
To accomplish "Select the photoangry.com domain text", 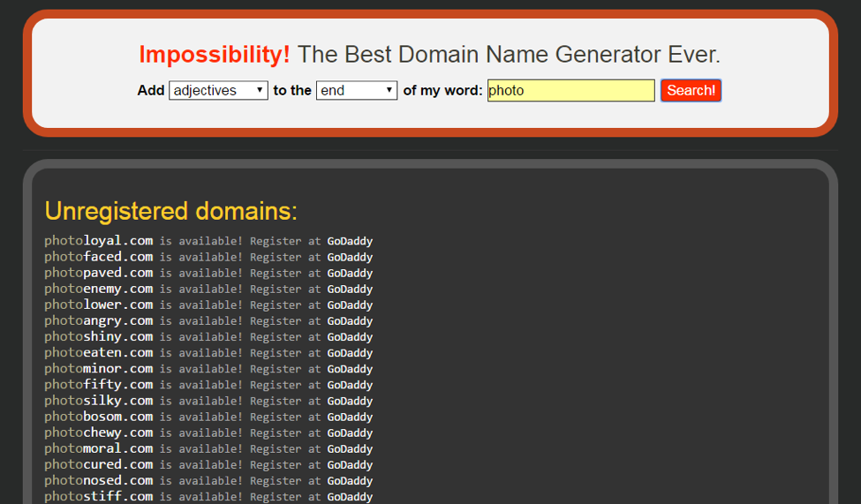I will tap(99, 320).
